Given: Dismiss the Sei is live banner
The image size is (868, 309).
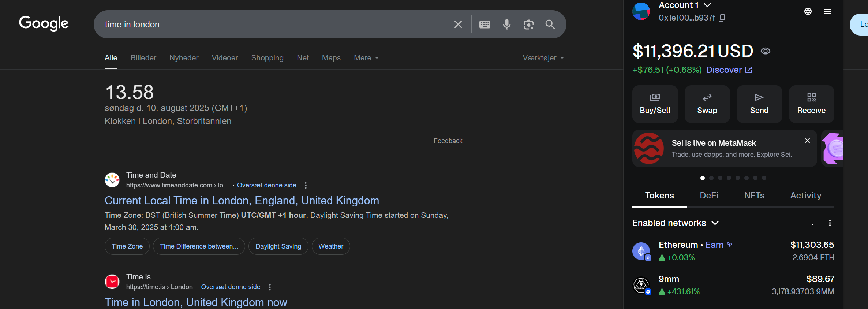Looking at the screenshot, I should point(807,141).
